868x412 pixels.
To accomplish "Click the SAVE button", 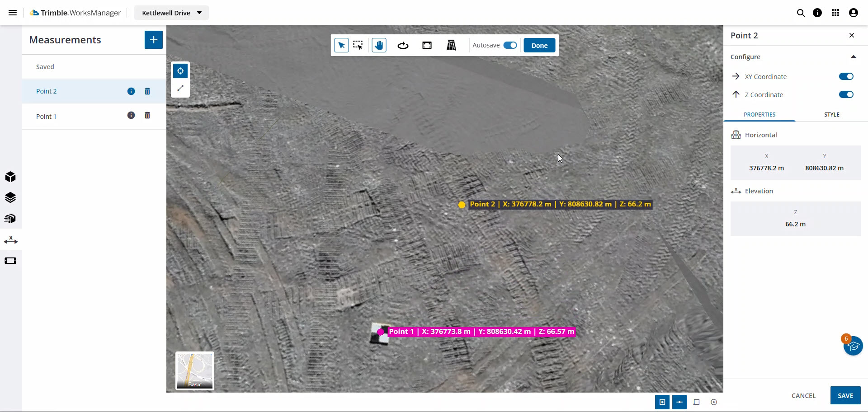I will (845, 396).
